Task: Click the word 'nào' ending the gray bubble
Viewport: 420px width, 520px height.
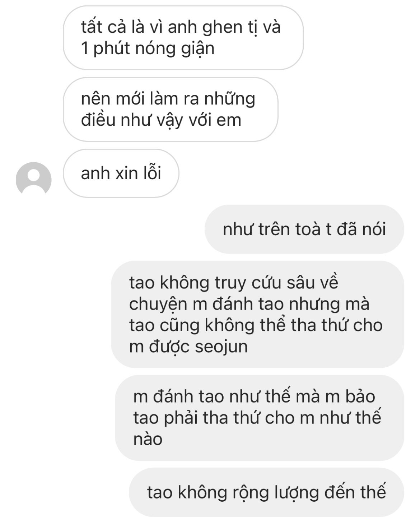Action: (x=148, y=439)
